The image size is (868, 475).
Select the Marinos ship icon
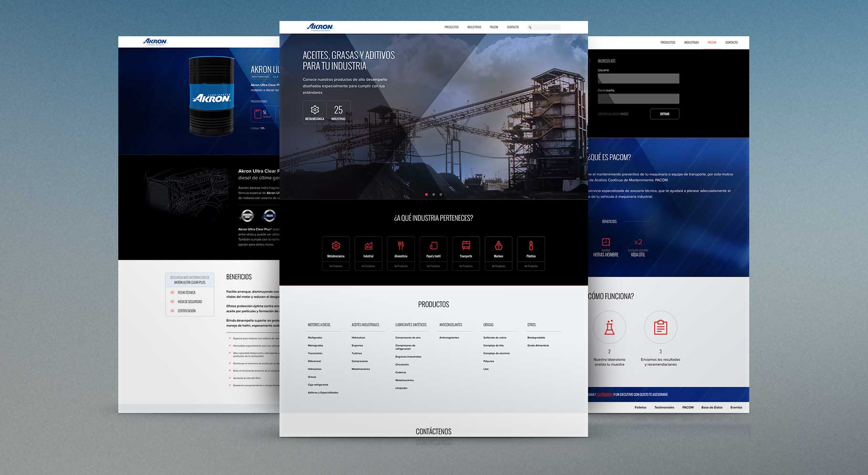pos(498,246)
